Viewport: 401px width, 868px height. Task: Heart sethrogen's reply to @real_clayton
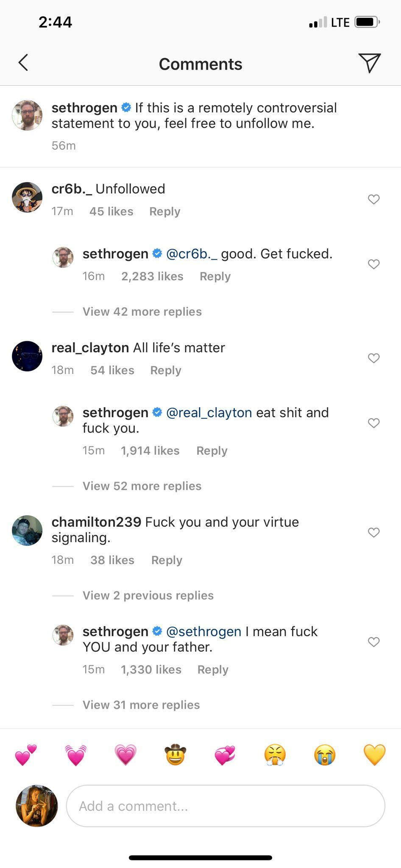(x=373, y=423)
